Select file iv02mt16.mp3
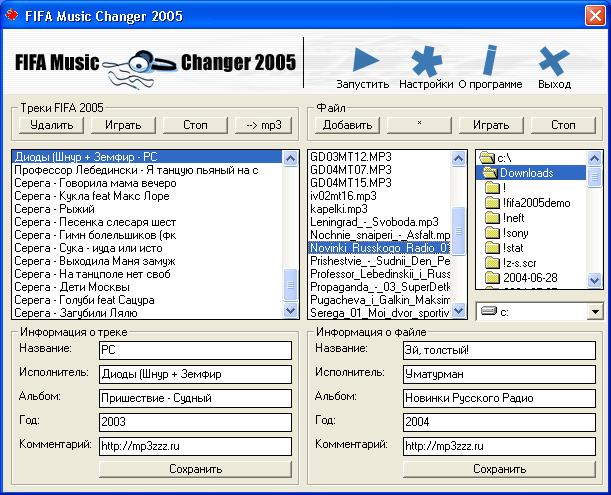This screenshot has height=495, width=611. (x=380, y=196)
